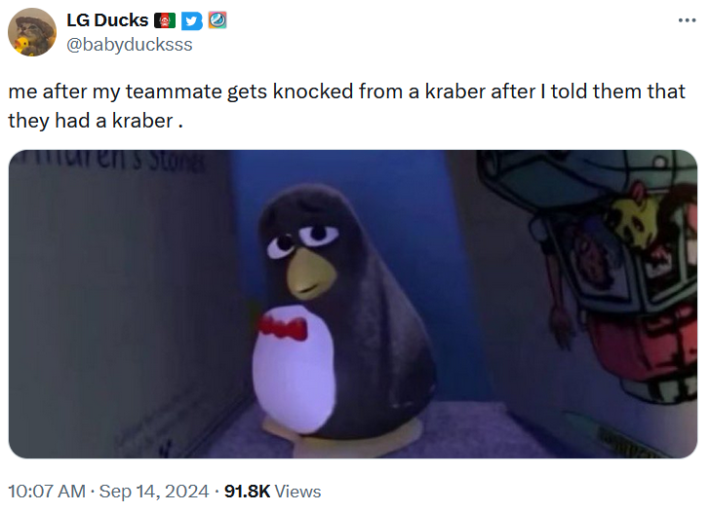Open the 10:07 AM timestamp permalink
Viewport: 710px width, 512px height.
pos(47,491)
